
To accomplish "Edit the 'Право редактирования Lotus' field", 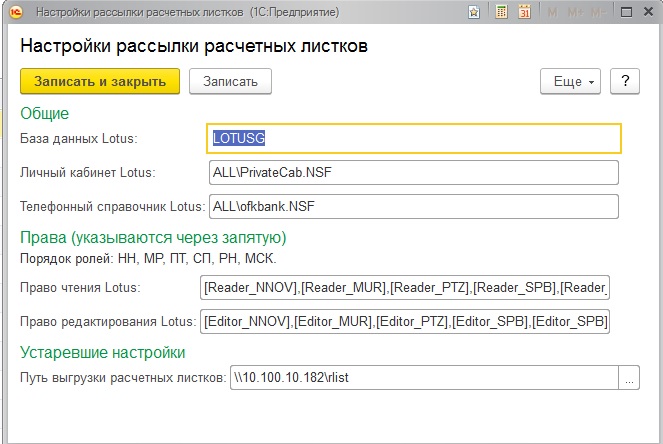I will pyautogui.click(x=405, y=322).
